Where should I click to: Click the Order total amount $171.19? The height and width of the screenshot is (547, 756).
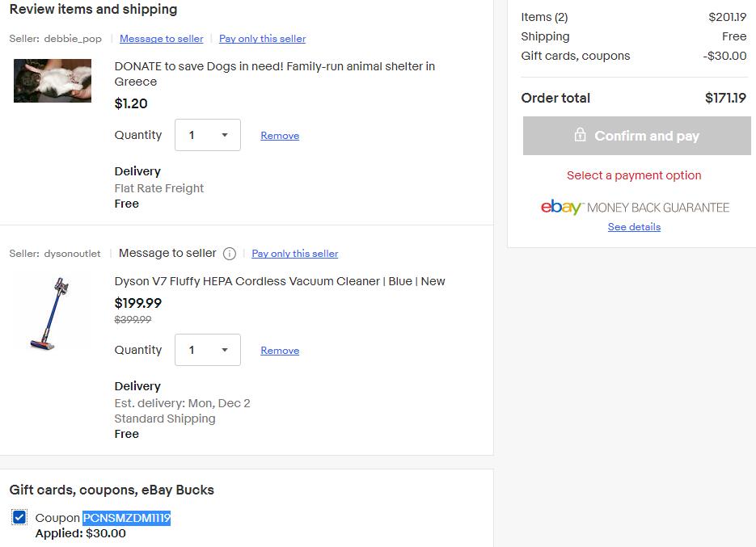coord(725,98)
